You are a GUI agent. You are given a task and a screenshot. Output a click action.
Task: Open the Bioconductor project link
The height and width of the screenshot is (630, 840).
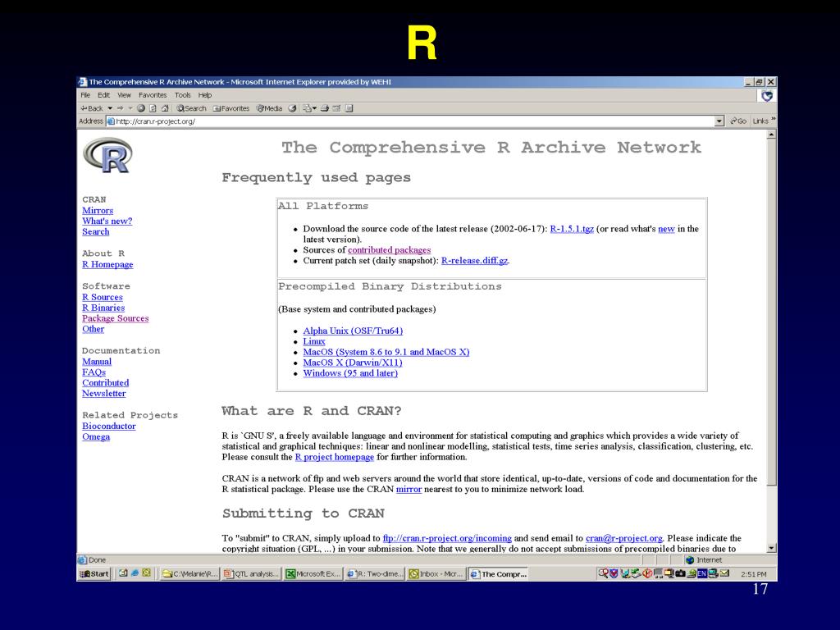coord(109,426)
